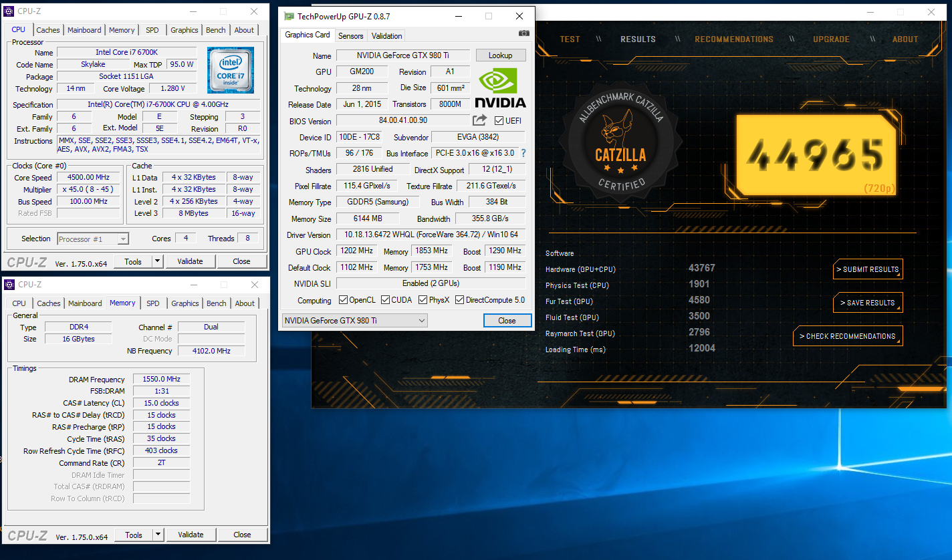Select RESULTS menu in Catzilla

638,39
